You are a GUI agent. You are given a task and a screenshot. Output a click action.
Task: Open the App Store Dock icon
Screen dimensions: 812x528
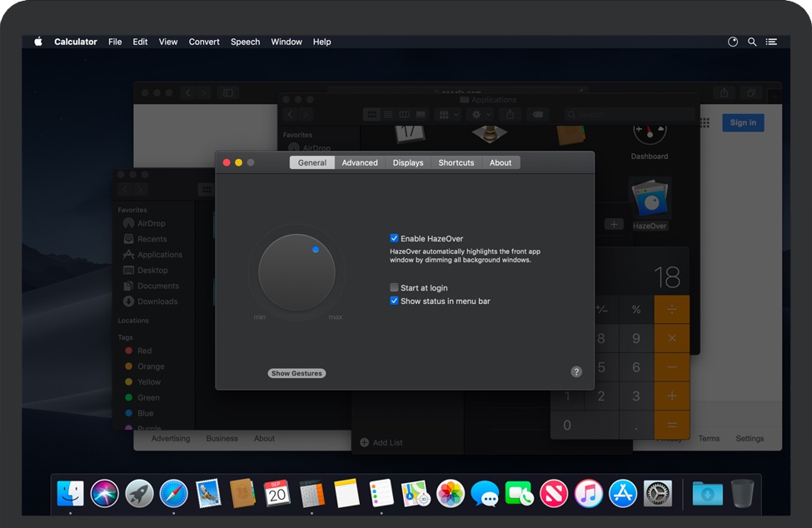623,493
